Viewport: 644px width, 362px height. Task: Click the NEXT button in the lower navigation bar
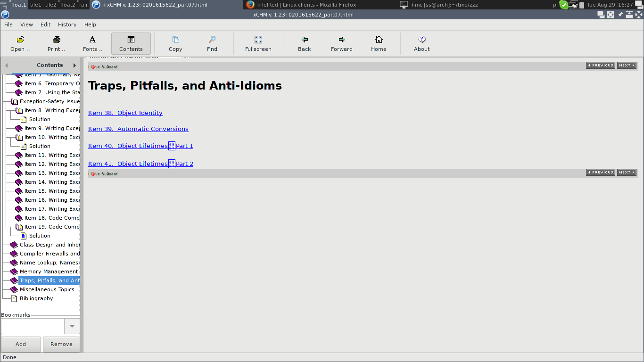point(627,173)
